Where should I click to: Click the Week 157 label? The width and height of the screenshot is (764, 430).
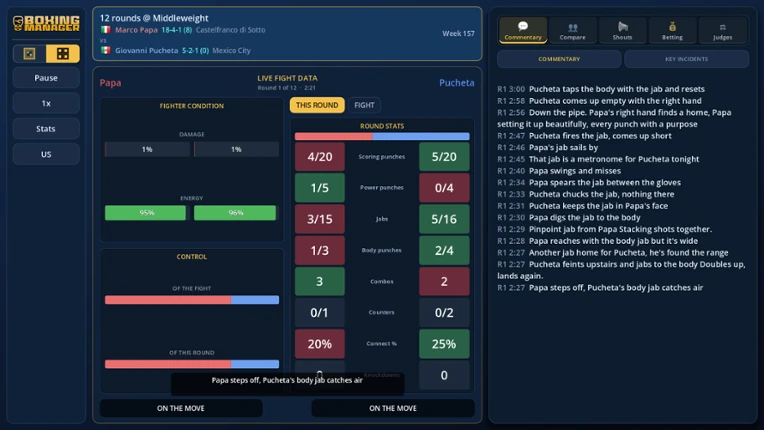pyautogui.click(x=458, y=34)
